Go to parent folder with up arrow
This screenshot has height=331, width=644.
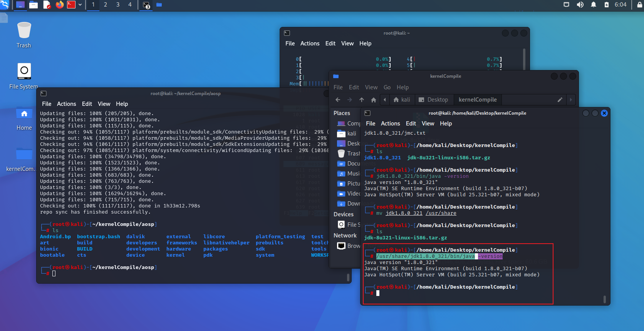click(x=361, y=100)
